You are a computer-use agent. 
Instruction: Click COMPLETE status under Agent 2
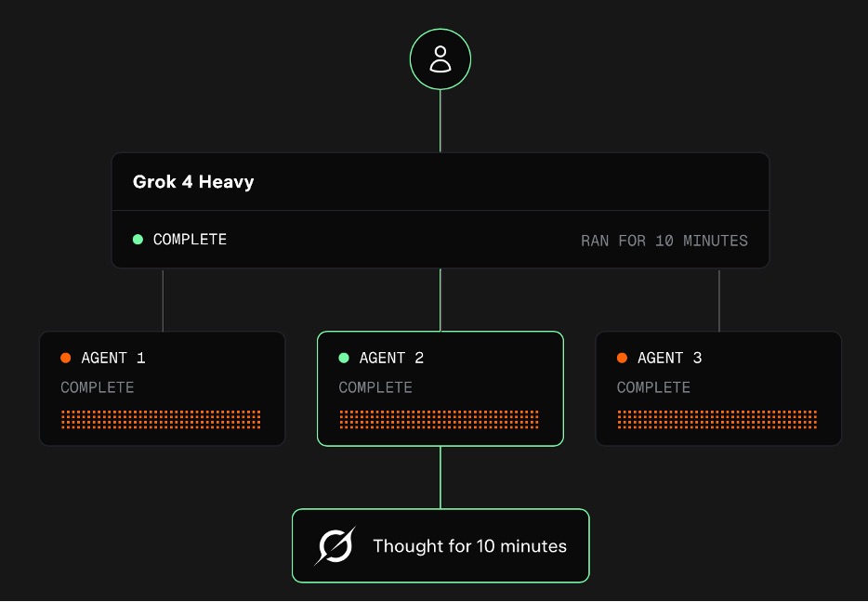point(375,387)
